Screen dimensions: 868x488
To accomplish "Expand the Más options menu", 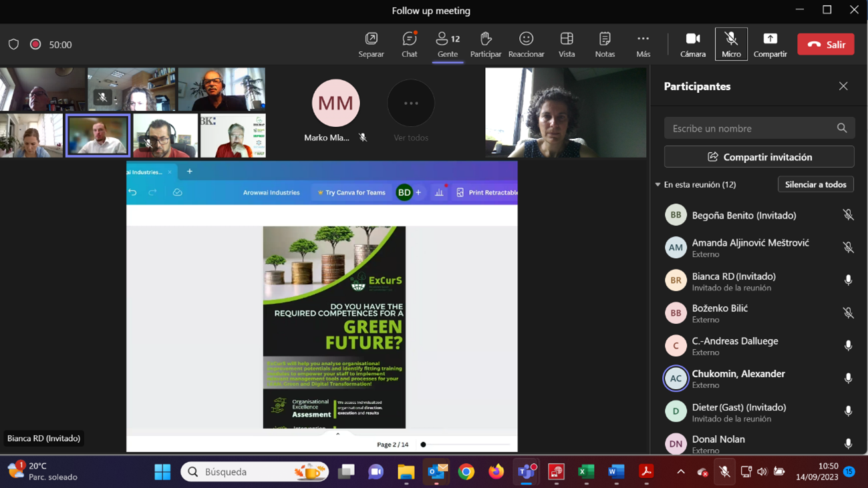I will (643, 45).
